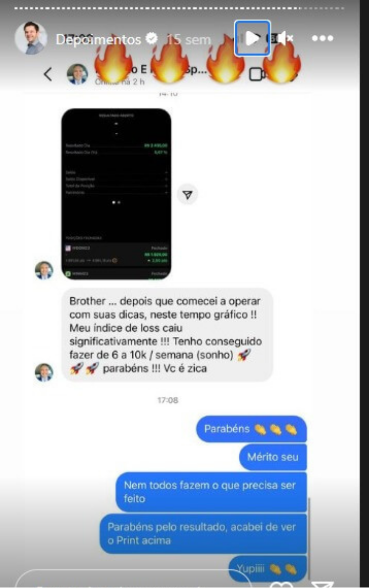The image size is (369, 588).
Task: Click the Depoimentos account name
Action: 98,39
